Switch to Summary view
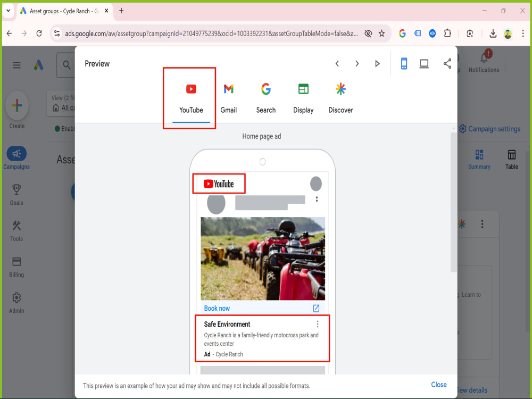 [479, 160]
